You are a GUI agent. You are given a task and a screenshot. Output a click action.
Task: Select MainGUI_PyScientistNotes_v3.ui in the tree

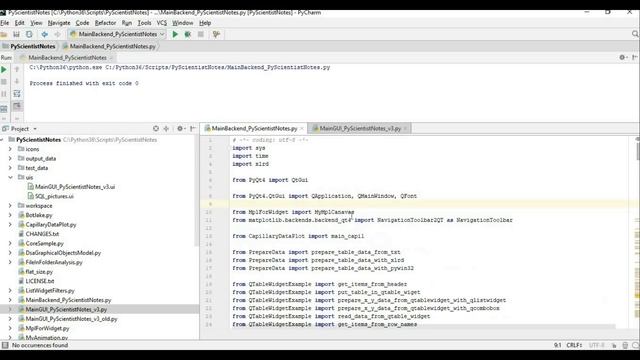click(x=75, y=187)
